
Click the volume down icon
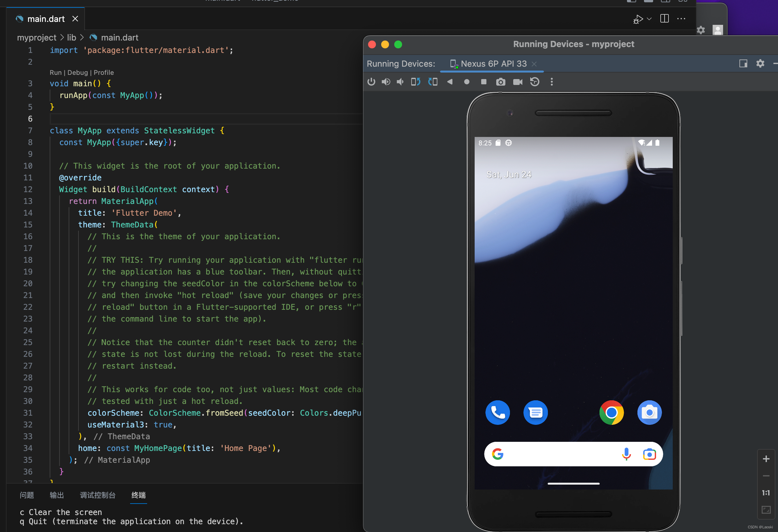point(400,82)
